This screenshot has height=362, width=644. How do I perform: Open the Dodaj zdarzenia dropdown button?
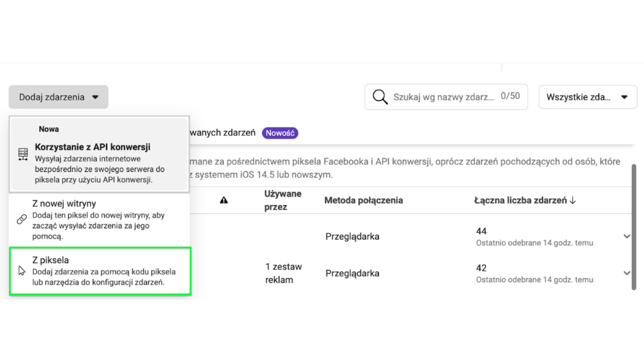click(x=58, y=97)
